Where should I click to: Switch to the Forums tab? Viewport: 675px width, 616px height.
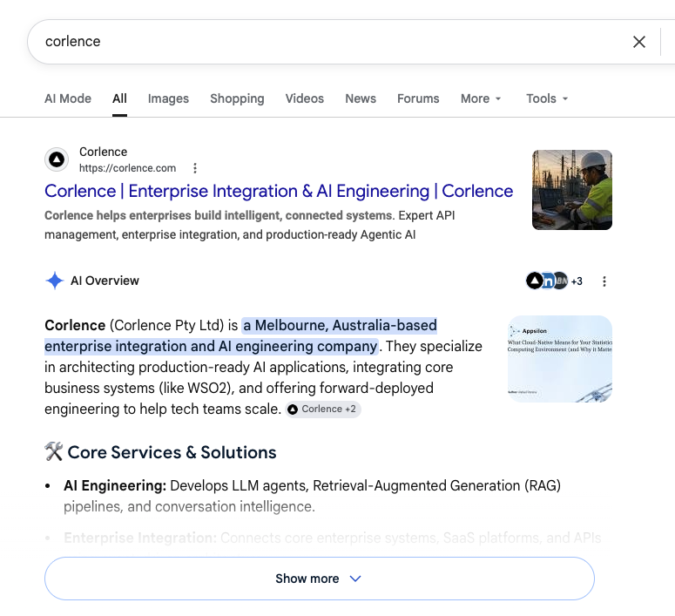tap(418, 98)
